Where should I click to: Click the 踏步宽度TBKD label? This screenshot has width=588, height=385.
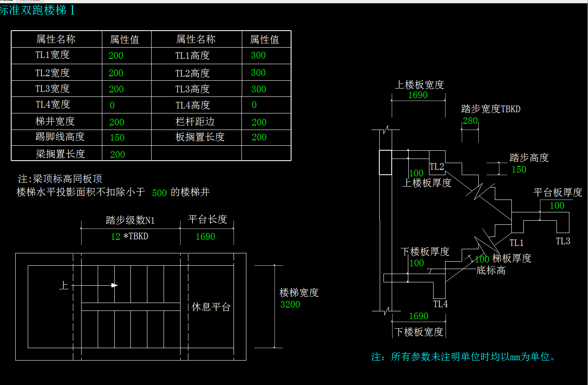click(491, 109)
